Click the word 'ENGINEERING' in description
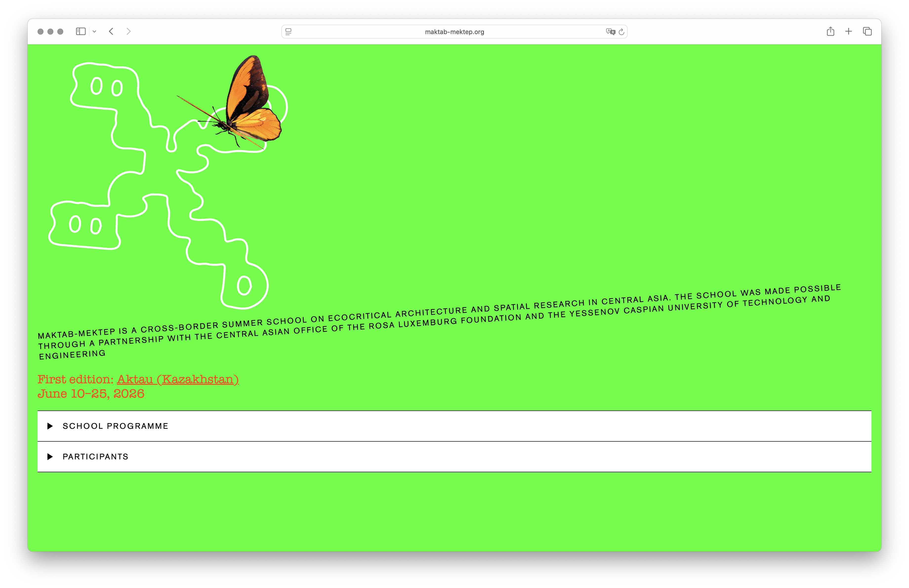909x588 pixels. coord(72,355)
